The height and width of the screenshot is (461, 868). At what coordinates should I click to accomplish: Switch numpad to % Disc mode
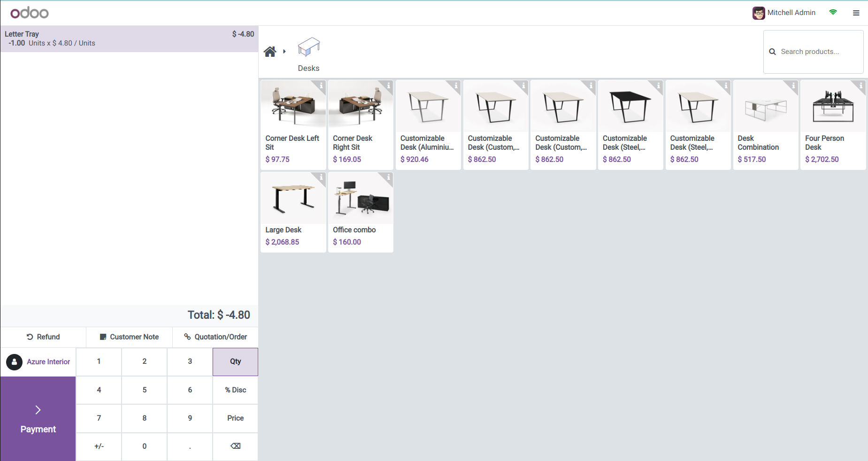235,390
